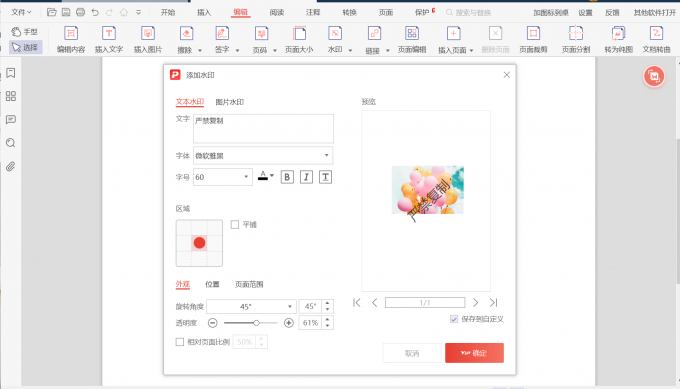Click the red floating convert button
680x389 pixels.
pos(654,77)
